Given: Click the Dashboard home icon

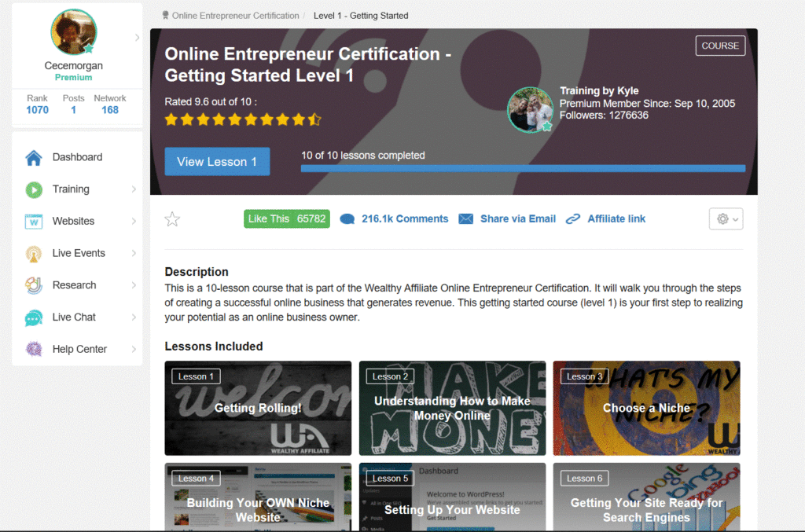Looking at the screenshot, I should (34, 157).
